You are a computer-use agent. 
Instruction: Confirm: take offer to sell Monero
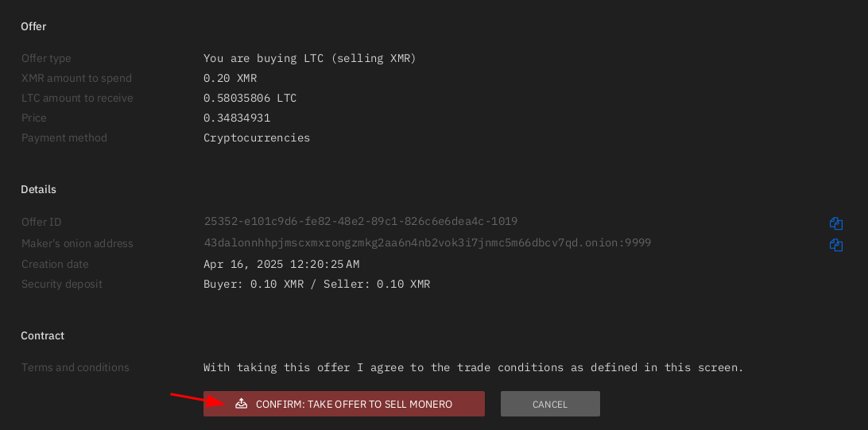tap(343, 404)
